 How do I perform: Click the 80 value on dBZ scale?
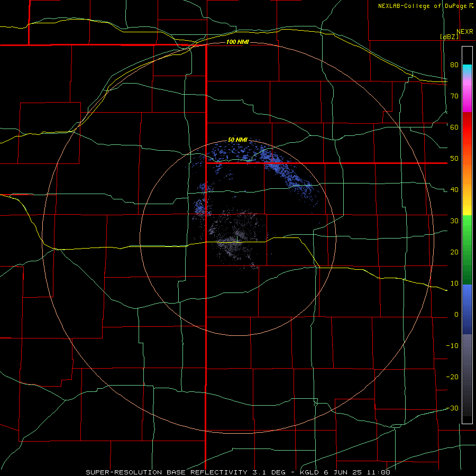(454, 65)
